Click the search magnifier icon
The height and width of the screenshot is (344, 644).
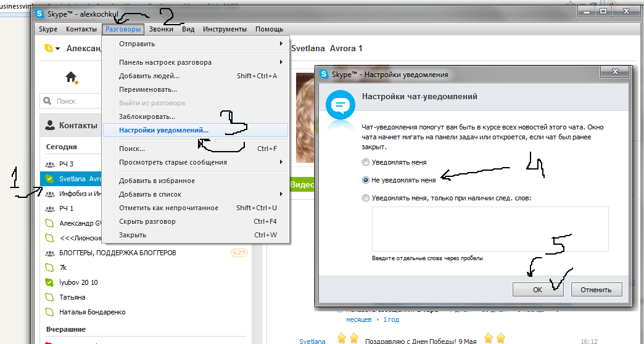pyautogui.click(x=47, y=101)
